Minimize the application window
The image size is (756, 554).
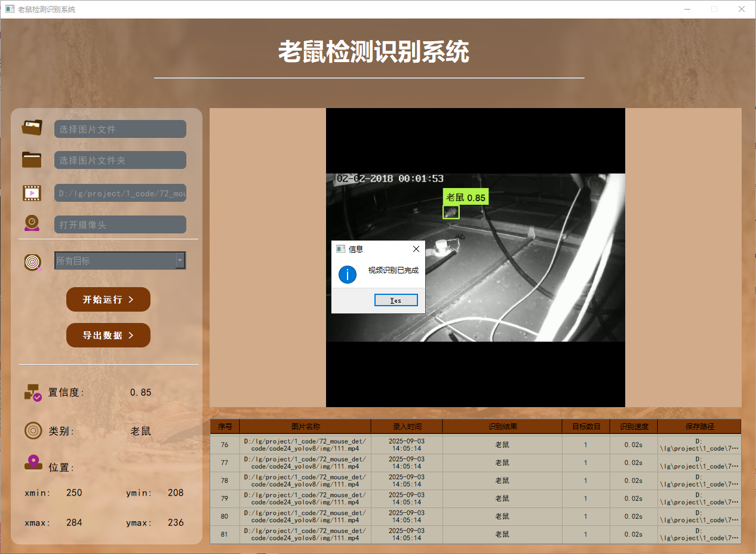tap(687, 9)
